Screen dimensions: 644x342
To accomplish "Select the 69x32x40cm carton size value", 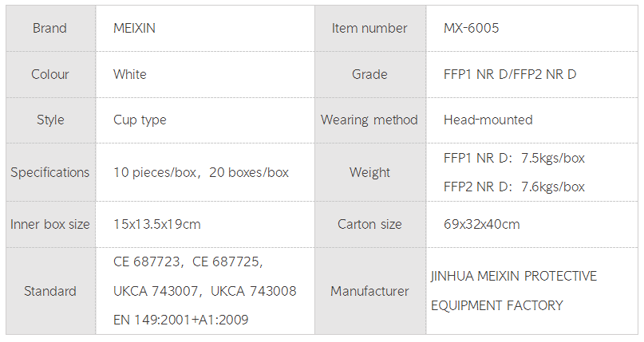I will 481,224.
